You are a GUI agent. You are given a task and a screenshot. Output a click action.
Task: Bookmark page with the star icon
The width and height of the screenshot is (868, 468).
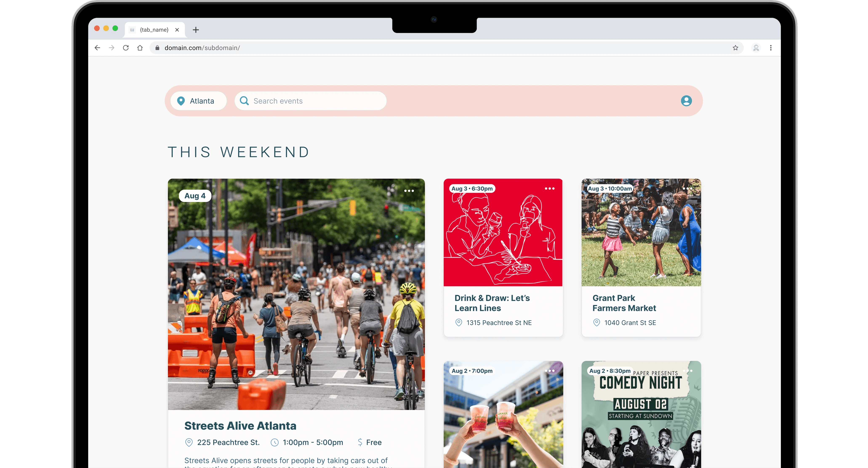[x=735, y=48]
